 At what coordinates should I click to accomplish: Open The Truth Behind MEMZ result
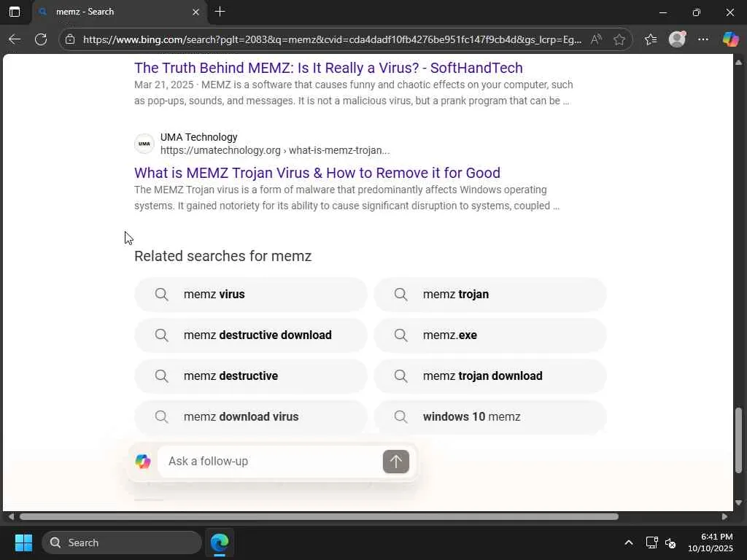pyautogui.click(x=328, y=68)
